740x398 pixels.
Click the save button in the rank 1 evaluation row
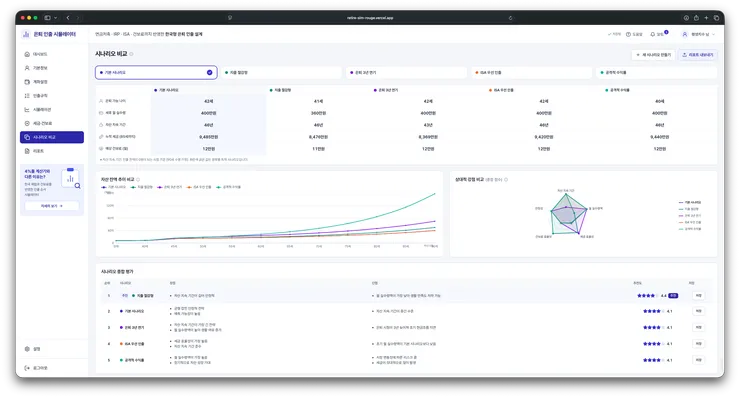point(698,296)
